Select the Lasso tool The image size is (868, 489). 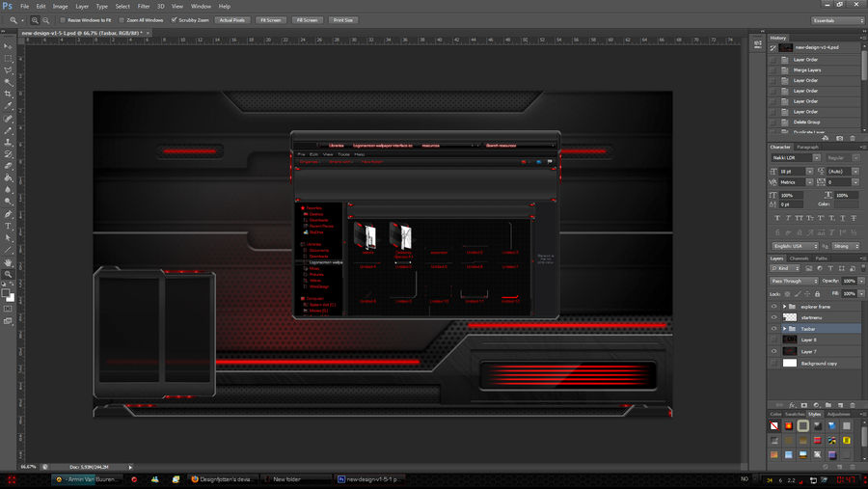point(8,70)
